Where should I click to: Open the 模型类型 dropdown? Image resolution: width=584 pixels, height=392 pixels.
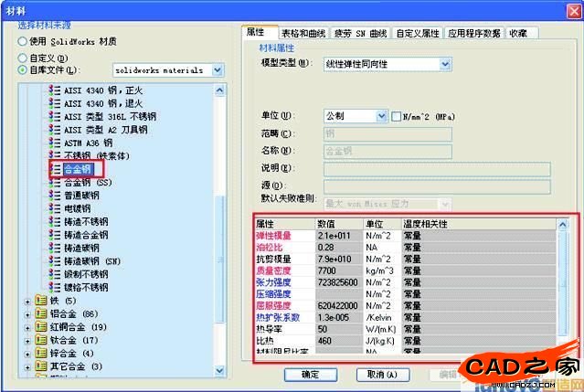445,64
